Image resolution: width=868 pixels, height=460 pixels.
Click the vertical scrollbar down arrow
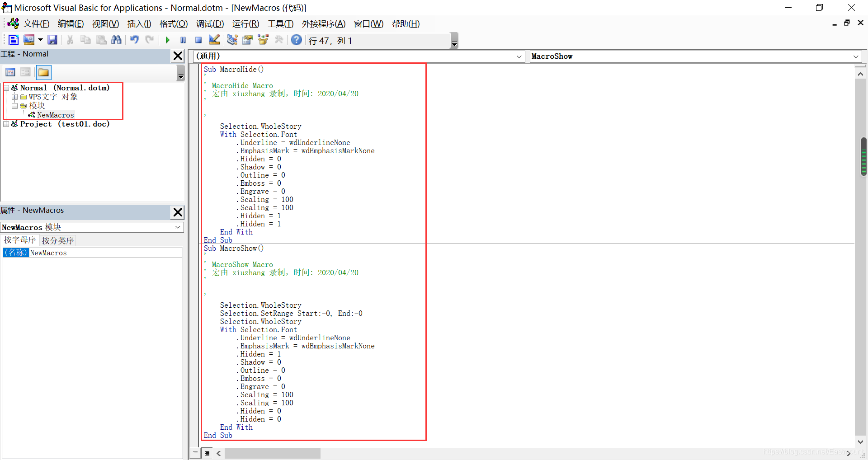tap(860, 442)
